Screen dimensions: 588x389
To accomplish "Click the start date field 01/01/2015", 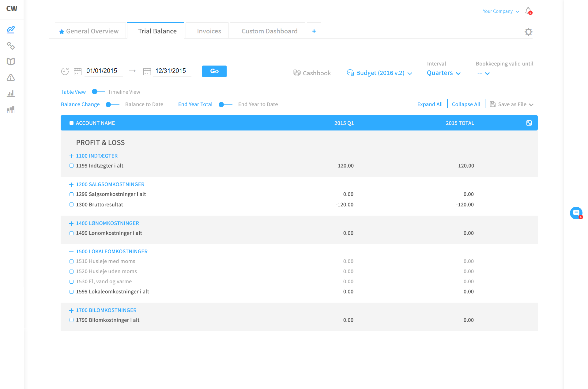I will point(103,71).
